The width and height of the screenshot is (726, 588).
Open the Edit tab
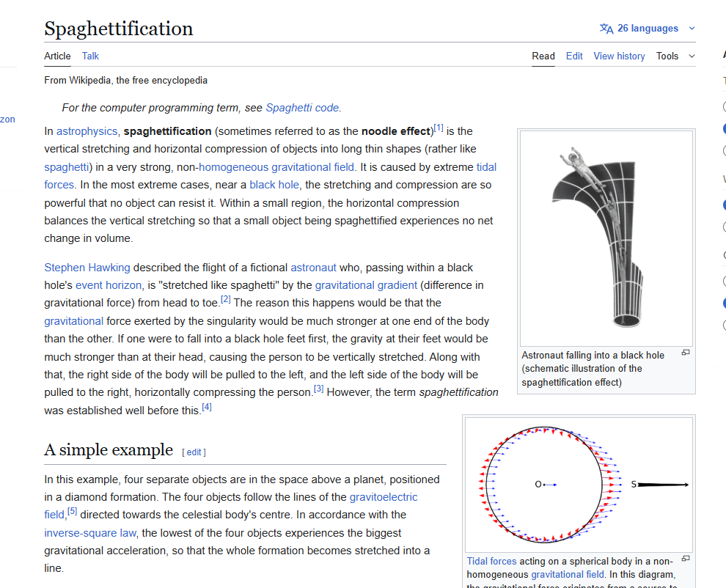click(x=574, y=56)
